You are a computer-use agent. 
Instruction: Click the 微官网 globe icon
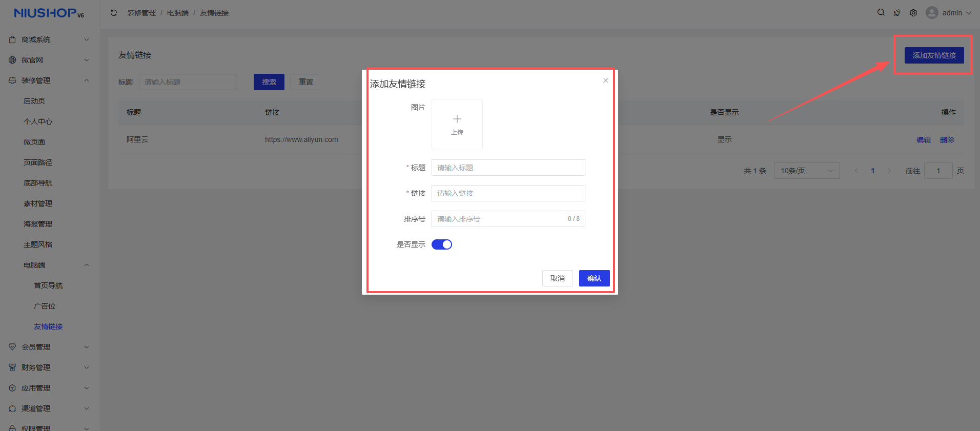[x=12, y=60]
